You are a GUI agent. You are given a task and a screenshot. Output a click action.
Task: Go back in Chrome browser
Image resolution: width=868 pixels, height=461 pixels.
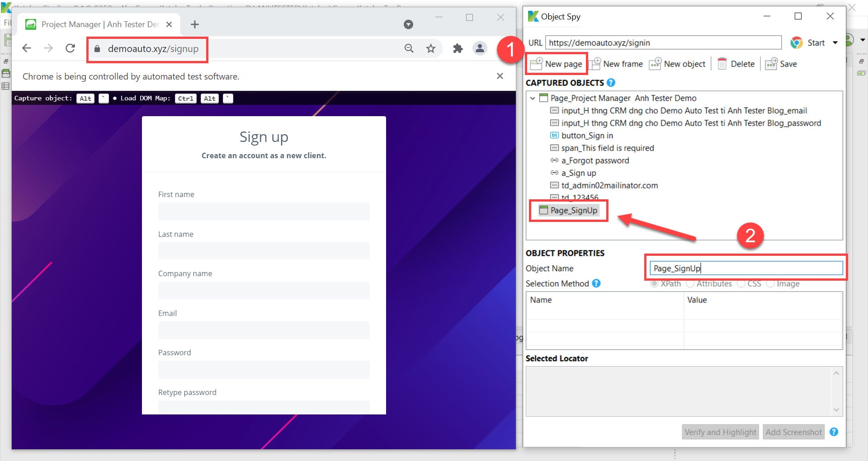[x=27, y=48]
